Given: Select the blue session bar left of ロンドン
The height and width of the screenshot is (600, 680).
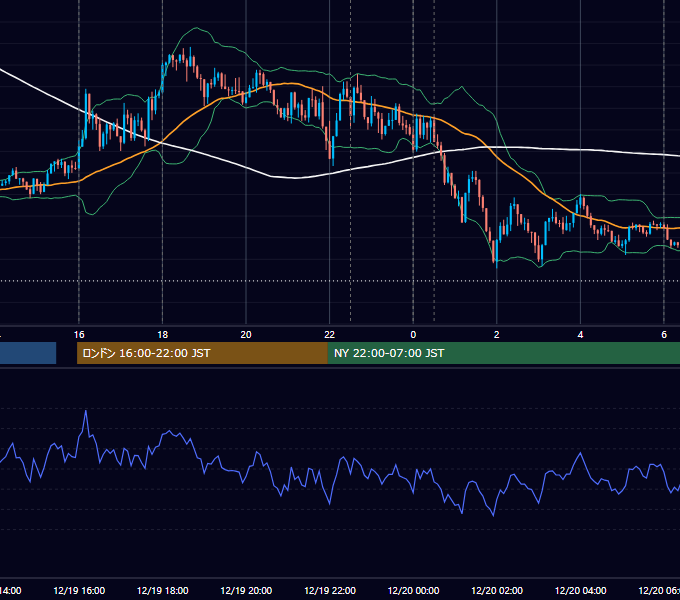Looking at the screenshot, I should click(x=28, y=353).
